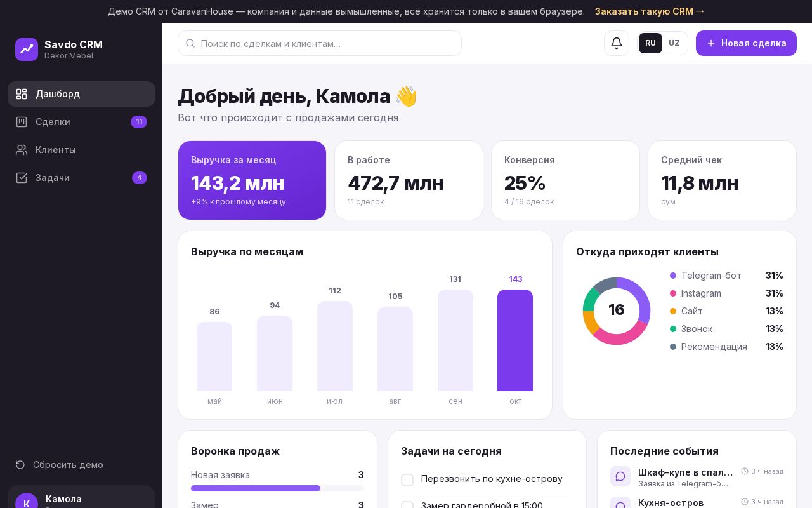
Task: Click the Новая заявка funnel progress bar
Action: [277, 488]
